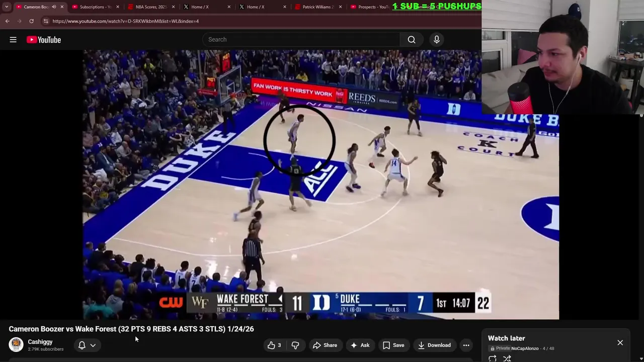The image size is (644, 362).
Task: Reload the page with the refresh icon
Action: point(31,21)
